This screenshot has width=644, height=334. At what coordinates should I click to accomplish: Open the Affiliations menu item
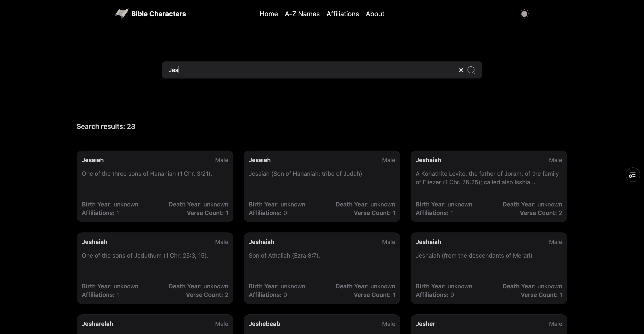[342, 14]
